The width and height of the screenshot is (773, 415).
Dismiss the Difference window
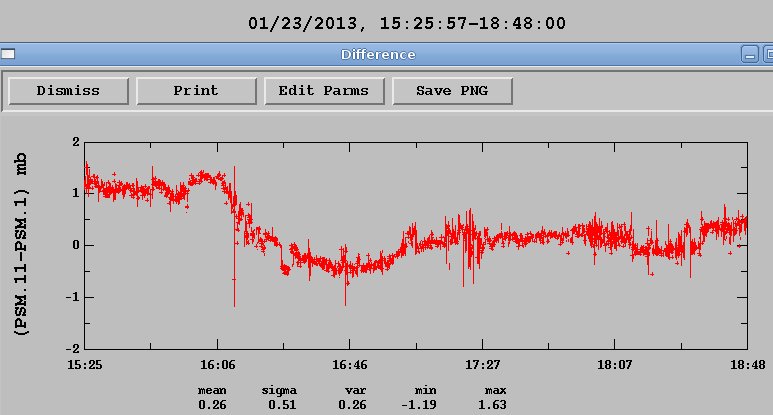pyautogui.click(x=69, y=91)
